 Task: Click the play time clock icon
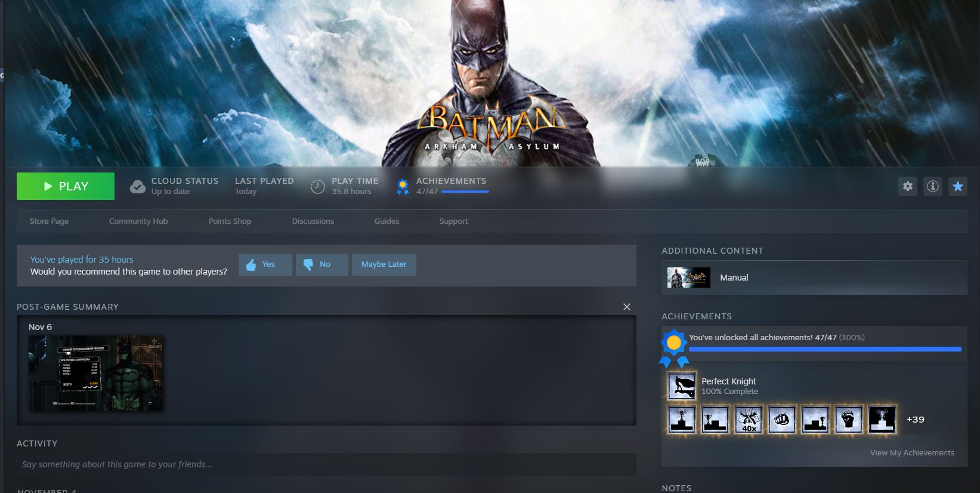point(318,187)
